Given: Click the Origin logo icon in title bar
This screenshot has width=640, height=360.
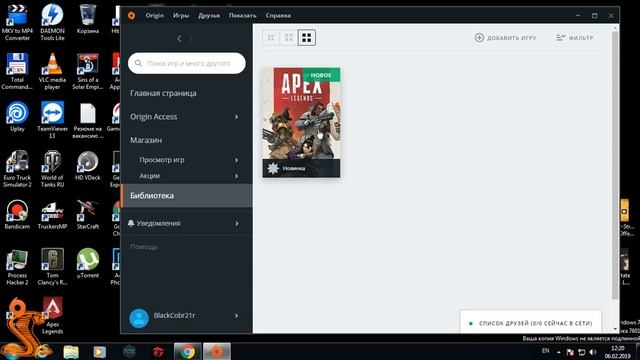Looking at the screenshot, I should click(x=131, y=16).
